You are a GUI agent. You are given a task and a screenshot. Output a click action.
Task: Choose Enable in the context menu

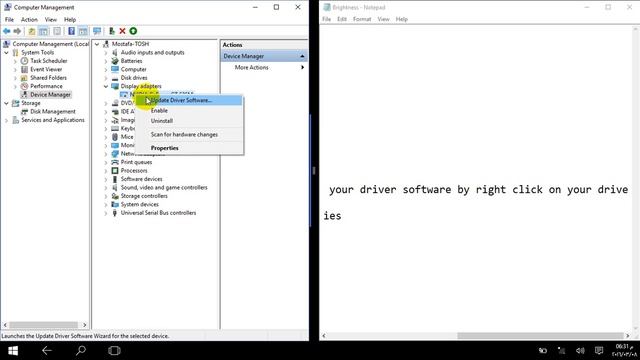[x=189, y=111]
